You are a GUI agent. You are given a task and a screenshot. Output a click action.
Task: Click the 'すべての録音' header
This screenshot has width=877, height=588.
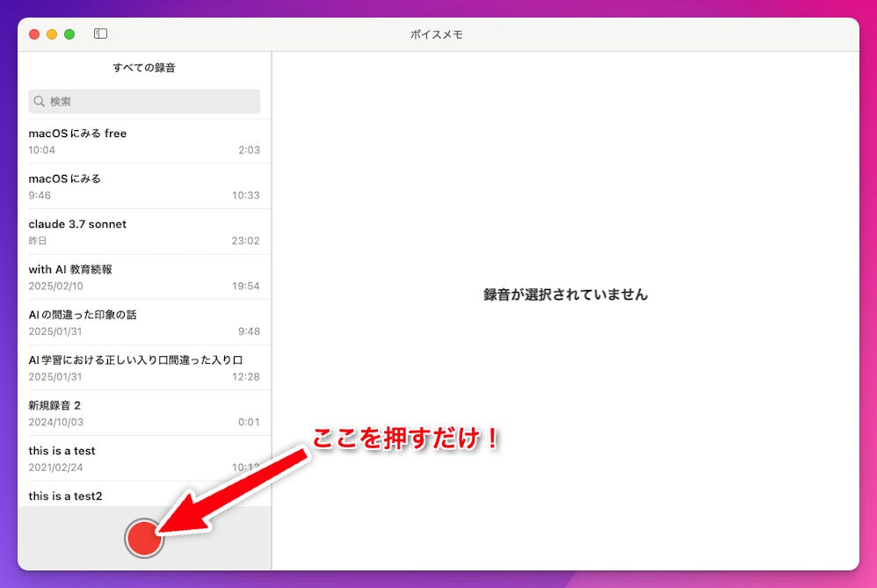point(144,68)
